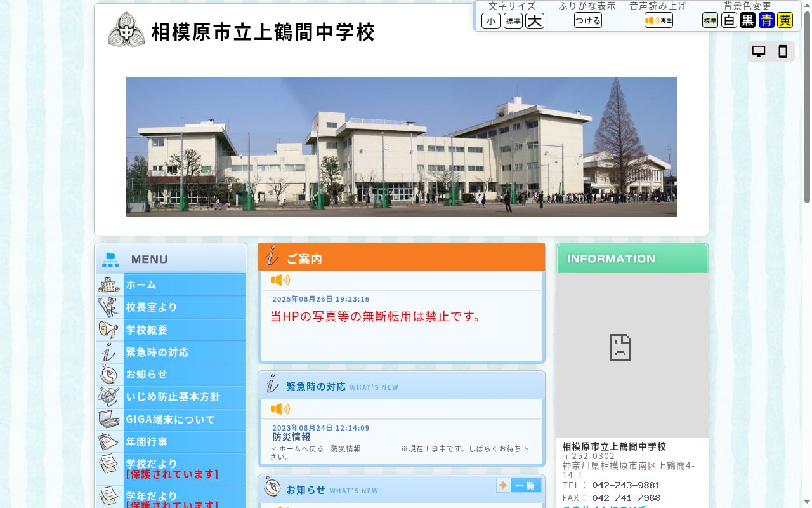
Task: Switch to desktop view icon
Action: 759,51
